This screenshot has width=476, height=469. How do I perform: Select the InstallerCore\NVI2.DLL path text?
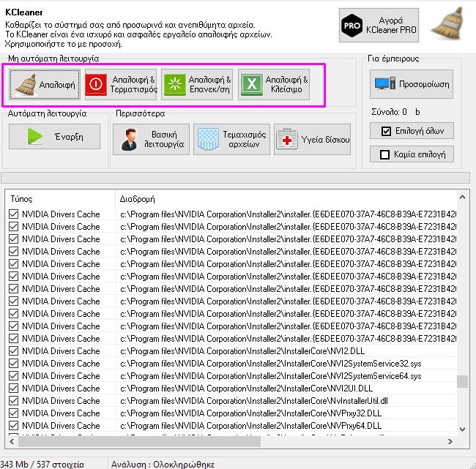242,351
